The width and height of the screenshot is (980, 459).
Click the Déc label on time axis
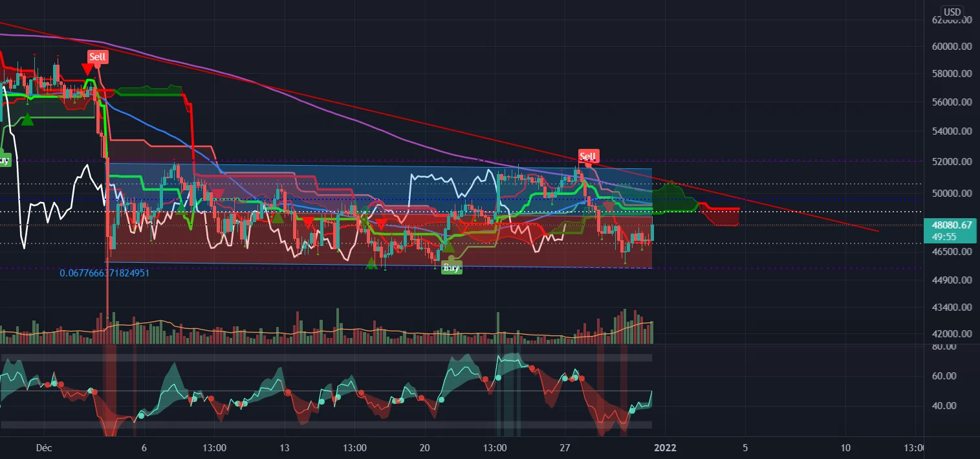point(43,447)
